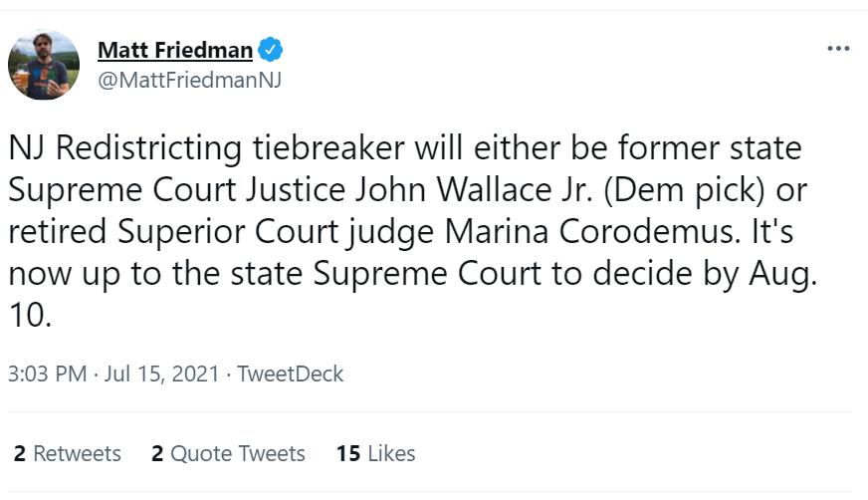868x500 pixels.
Task: Open the tweet's three-dot more menu
Action: pyautogui.click(x=838, y=49)
